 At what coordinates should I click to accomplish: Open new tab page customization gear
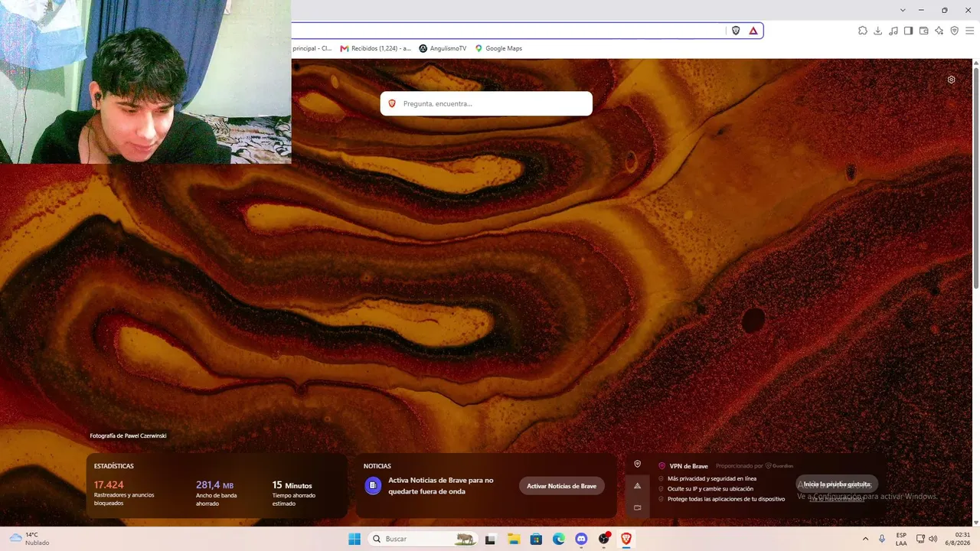pyautogui.click(x=952, y=80)
